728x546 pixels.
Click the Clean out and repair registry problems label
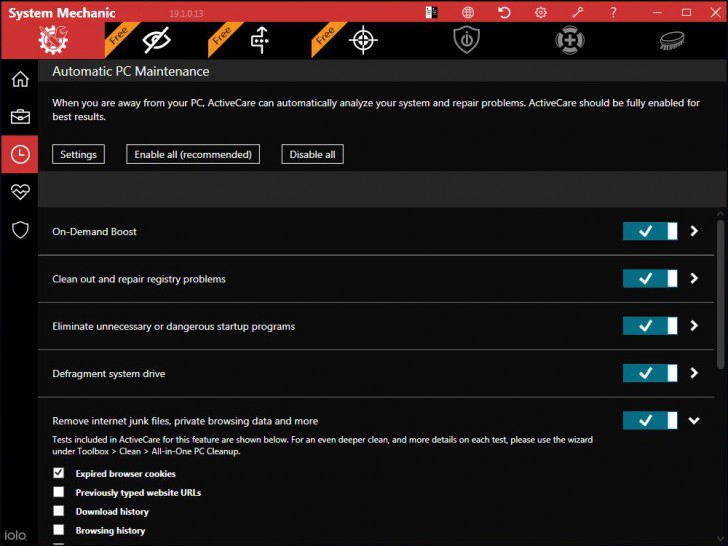click(x=139, y=279)
